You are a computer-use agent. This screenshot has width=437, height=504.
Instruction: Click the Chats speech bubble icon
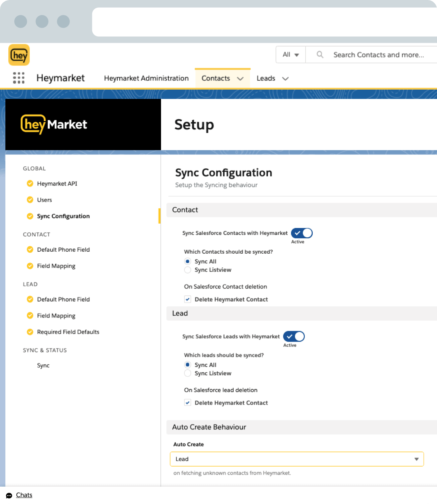(9, 495)
